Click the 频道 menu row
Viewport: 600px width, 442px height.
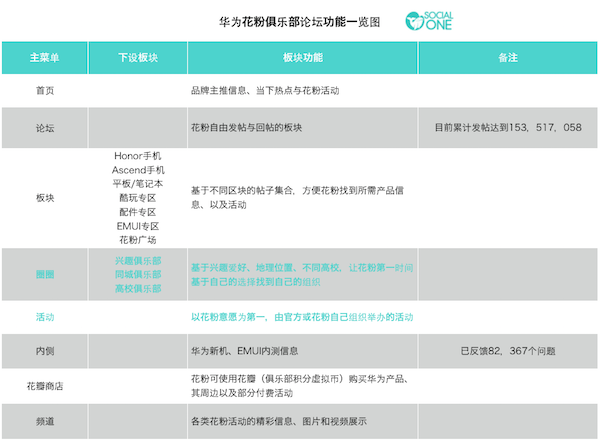coord(299,421)
